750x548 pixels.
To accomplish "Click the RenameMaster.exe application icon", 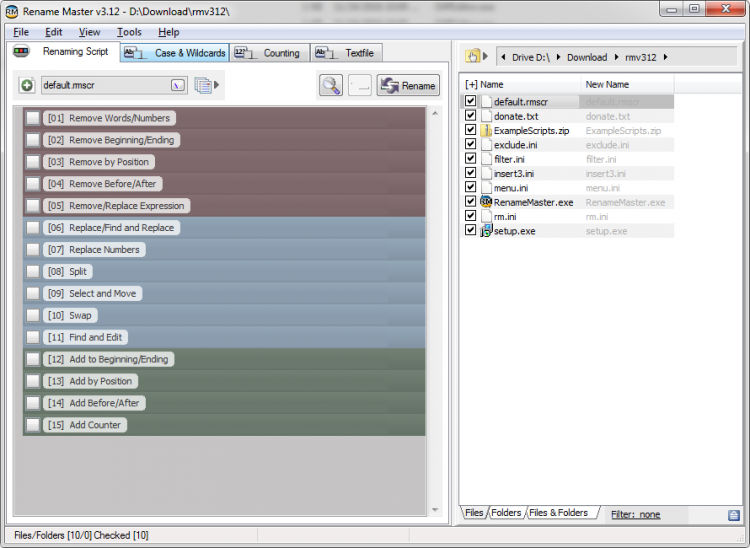I will click(486, 202).
